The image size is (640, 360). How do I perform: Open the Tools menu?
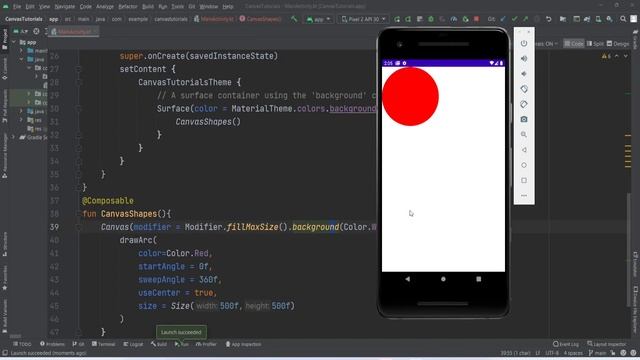[177, 7]
